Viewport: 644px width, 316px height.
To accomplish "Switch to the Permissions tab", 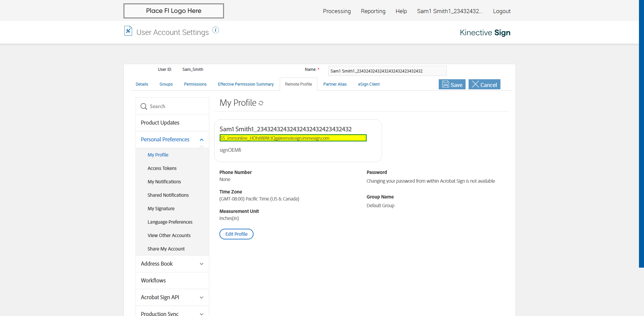I will click(x=195, y=84).
